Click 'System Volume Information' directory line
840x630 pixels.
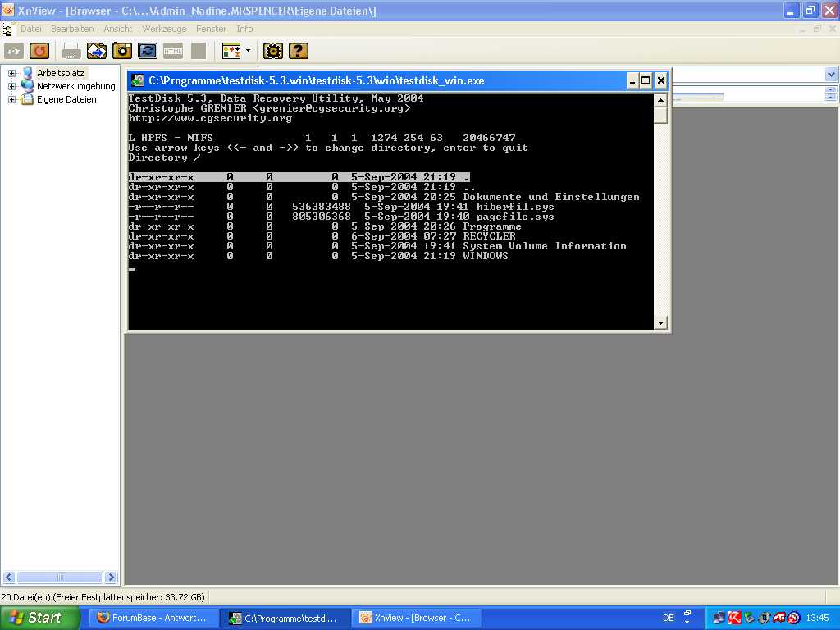pos(377,246)
